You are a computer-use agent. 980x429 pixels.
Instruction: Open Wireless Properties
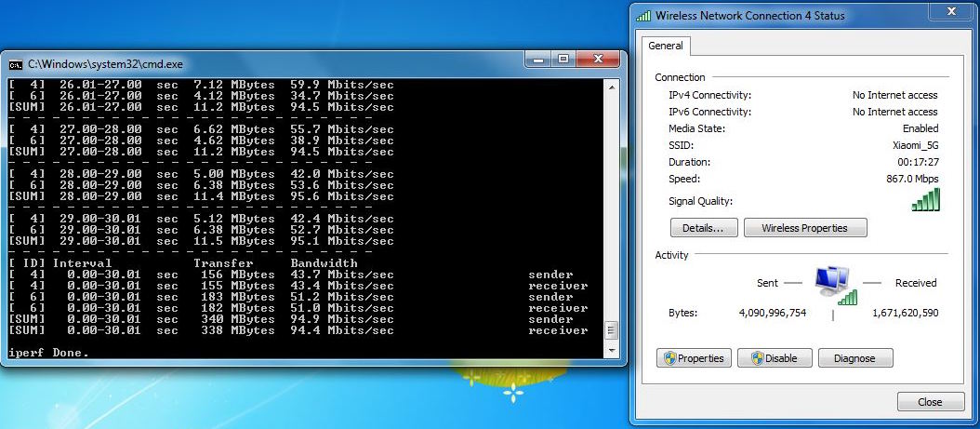804,228
